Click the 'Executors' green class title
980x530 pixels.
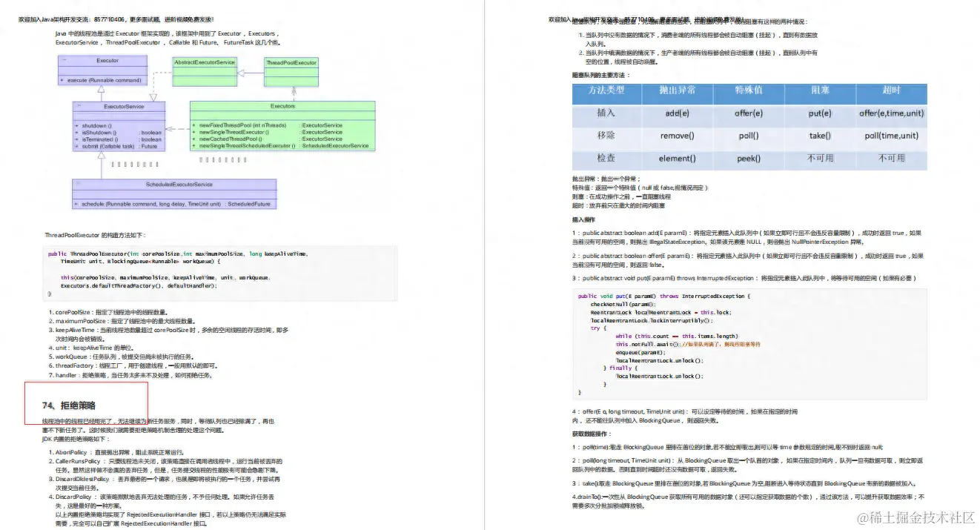[x=282, y=107]
